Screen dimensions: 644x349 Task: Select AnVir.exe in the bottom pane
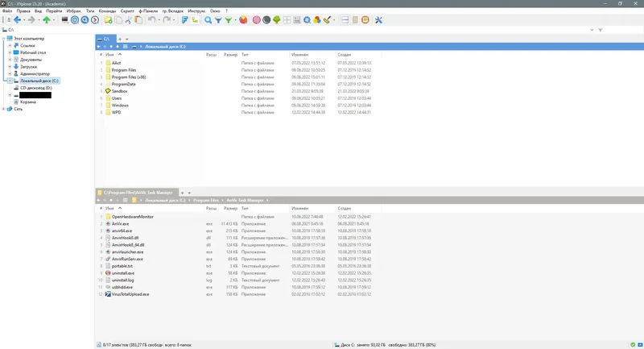120,223
